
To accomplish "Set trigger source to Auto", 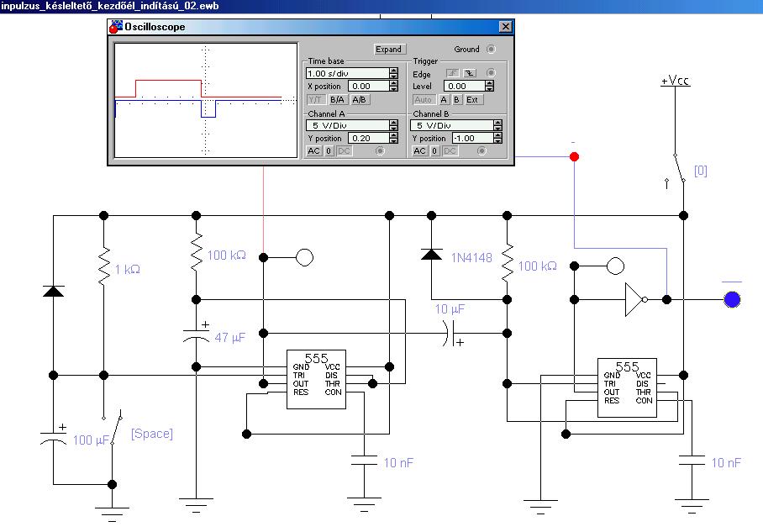I will click(424, 100).
